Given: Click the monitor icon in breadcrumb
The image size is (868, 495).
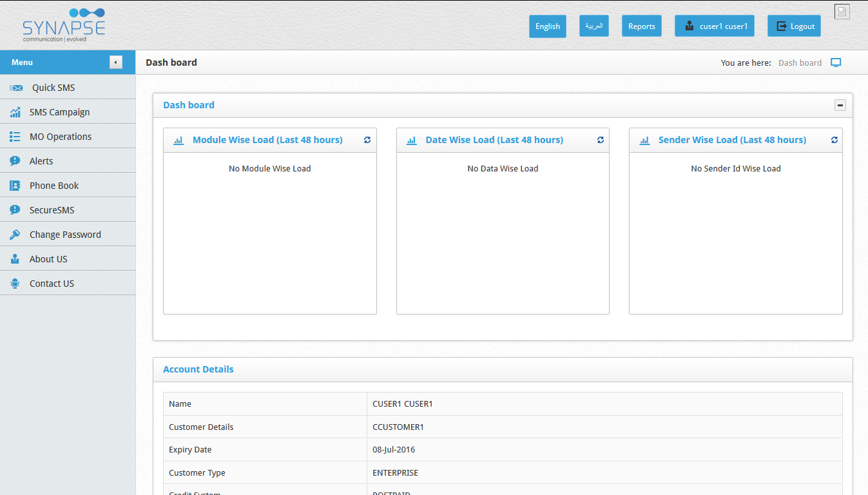Looking at the screenshot, I should [836, 63].
